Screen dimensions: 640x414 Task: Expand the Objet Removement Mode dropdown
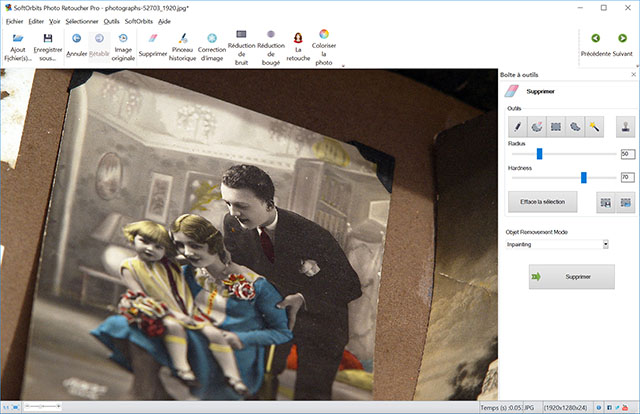tap(605, 243)
